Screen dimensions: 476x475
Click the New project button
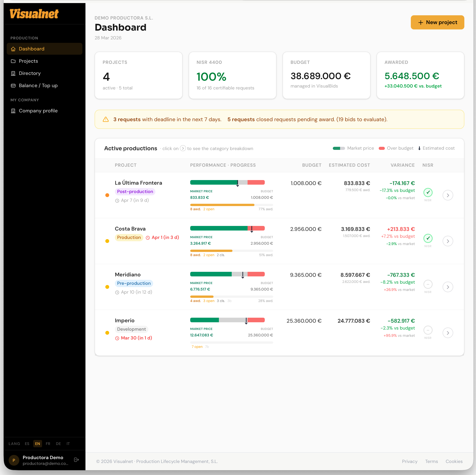pos(437,22)
